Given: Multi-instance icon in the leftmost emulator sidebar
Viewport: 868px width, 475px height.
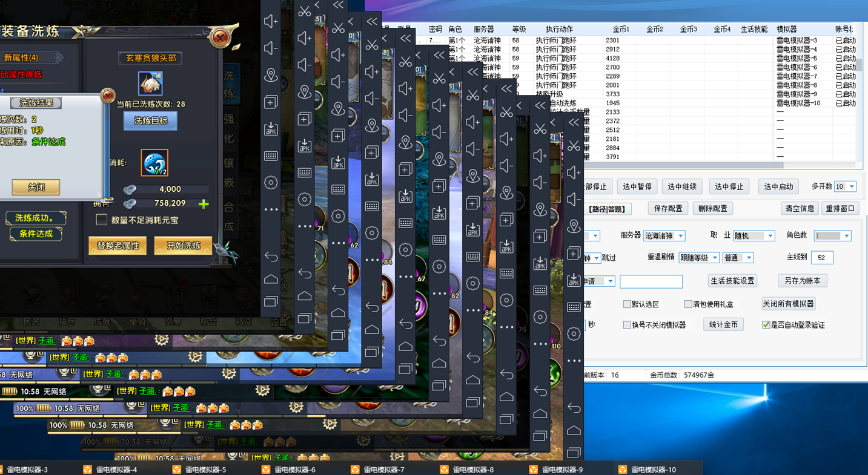Looking at the screenshot, I should [271, 102].
